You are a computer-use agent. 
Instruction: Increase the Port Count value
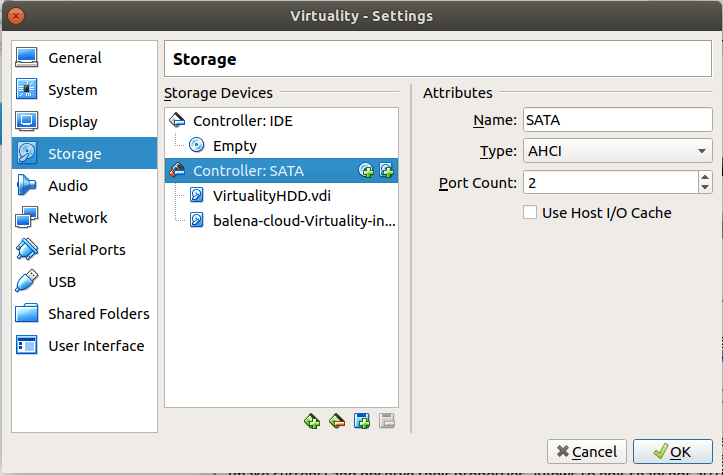705,177
